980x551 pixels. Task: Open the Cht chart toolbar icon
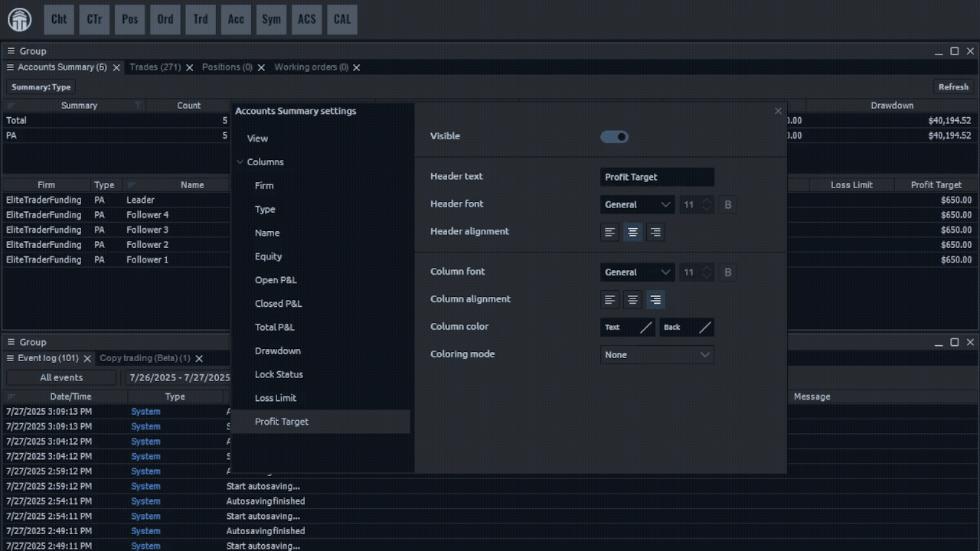[x=59, y=20]
